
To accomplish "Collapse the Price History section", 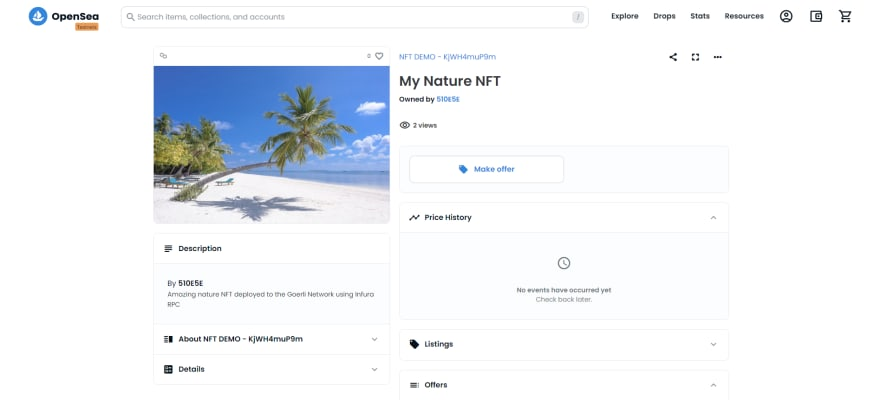I will pos(713,217).
